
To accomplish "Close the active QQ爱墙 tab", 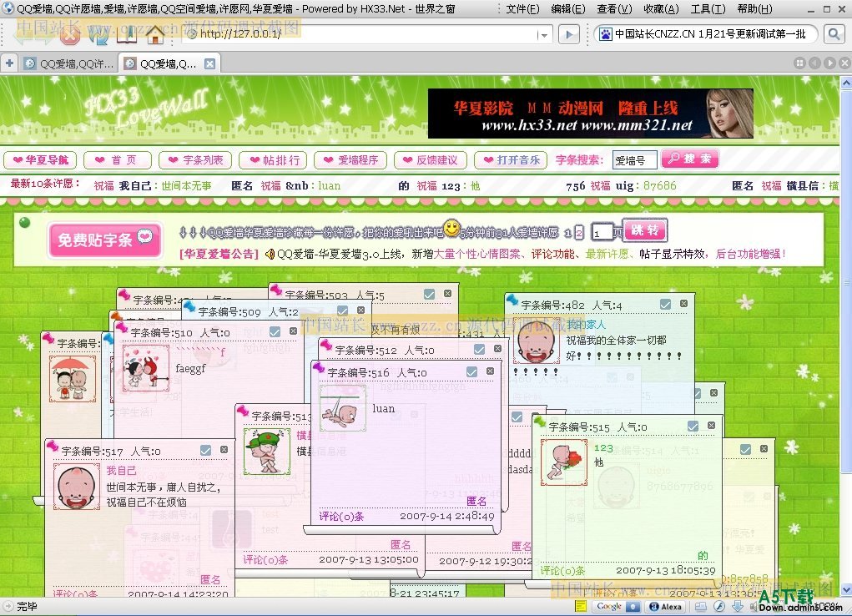I will pyautogui.click(x=209, y=63).
